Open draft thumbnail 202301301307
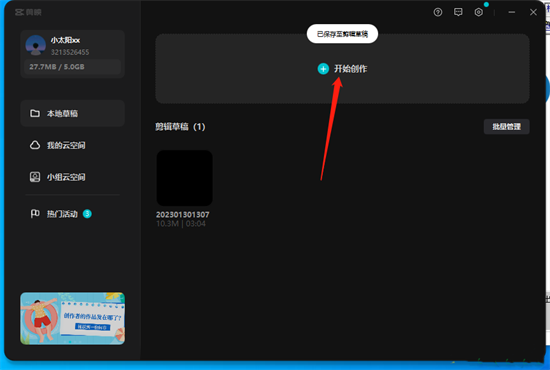Viewport: 550px width, 370px height. point(184,178)
